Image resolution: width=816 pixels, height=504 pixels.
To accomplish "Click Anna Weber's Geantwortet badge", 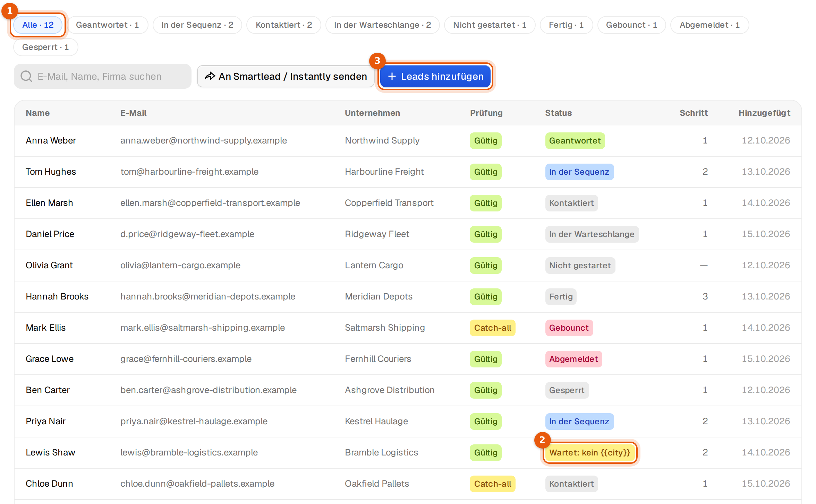I will (575, 141).
